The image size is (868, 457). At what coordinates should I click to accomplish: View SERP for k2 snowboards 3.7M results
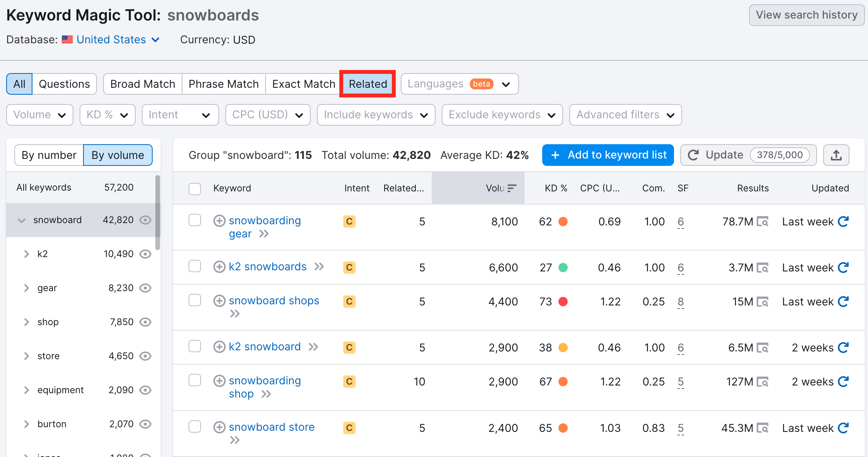(762, 268)
